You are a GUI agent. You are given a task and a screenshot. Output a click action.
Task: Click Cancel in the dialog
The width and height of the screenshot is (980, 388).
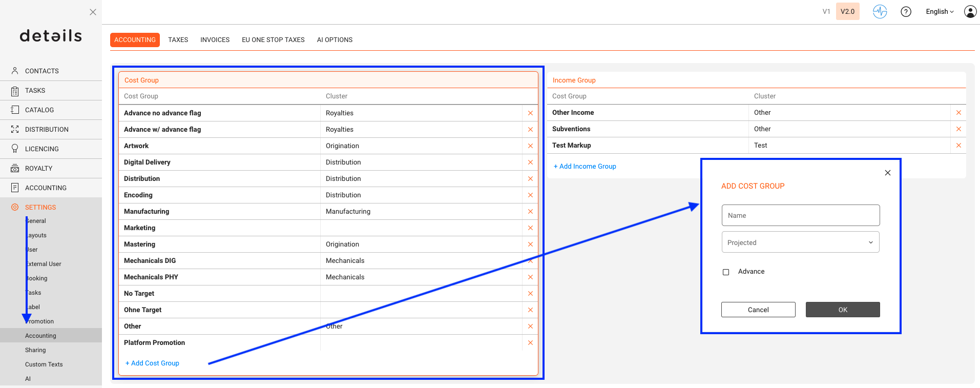(x=758, y=310)
